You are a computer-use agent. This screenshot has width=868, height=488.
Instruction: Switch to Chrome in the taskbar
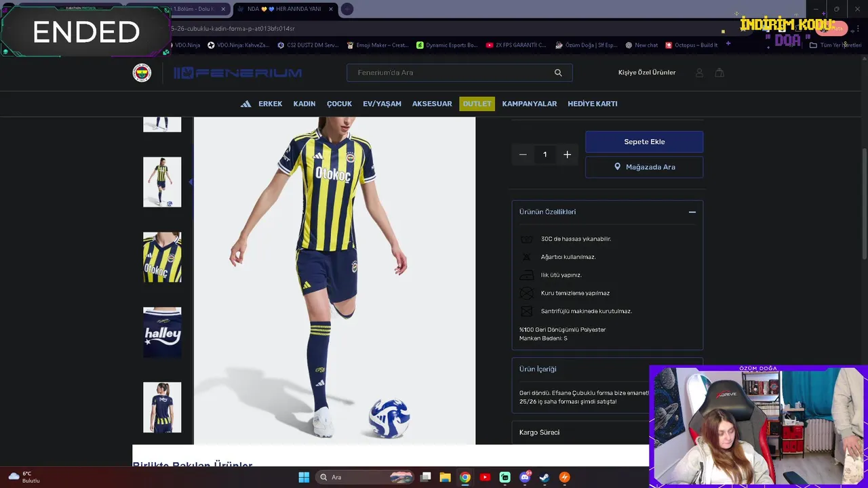click(x=465, y=477)
